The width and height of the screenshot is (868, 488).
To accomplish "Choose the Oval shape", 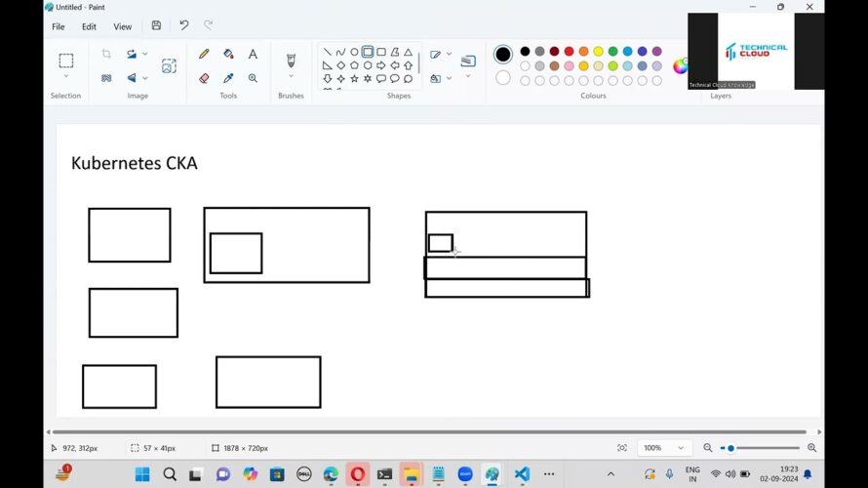I will [x=354, y=52].
